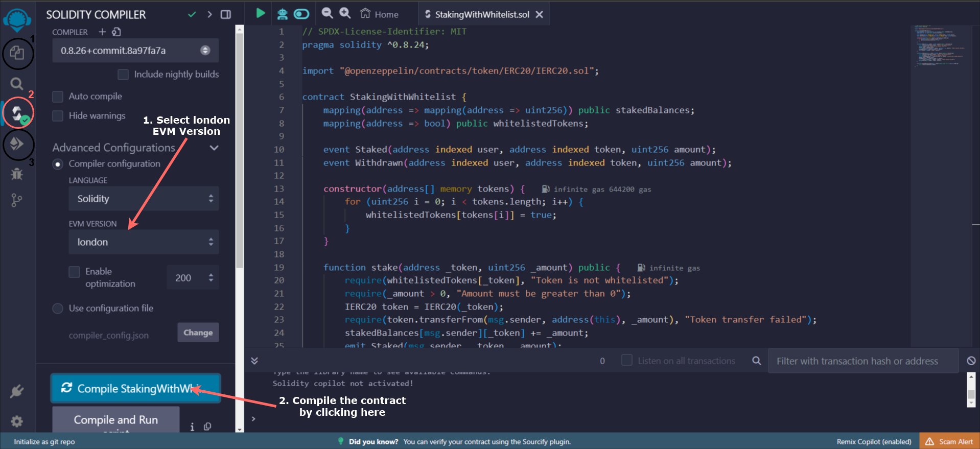Zoom in the editor font size
Image resolution: width=980 pixels, height=449 pixels.
pyautogui.click(x=345, y=14)
